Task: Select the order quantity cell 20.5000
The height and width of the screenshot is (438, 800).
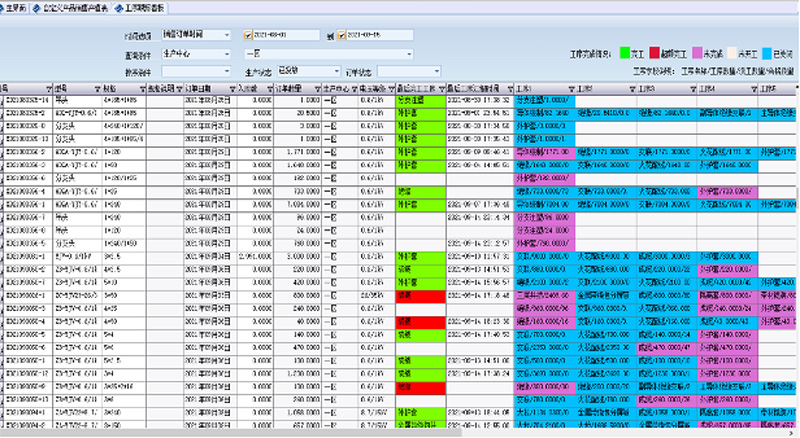Action: pos(297,113)
